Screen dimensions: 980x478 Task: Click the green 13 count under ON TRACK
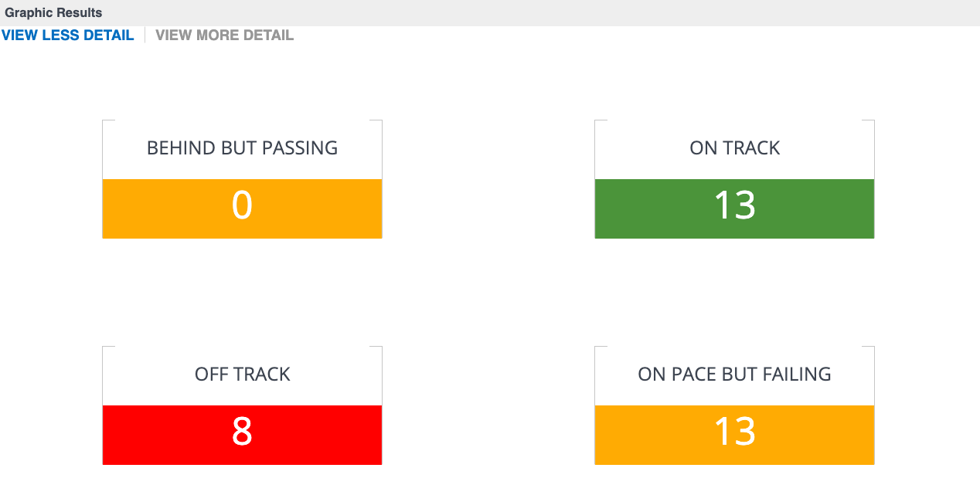click(734, 205)
